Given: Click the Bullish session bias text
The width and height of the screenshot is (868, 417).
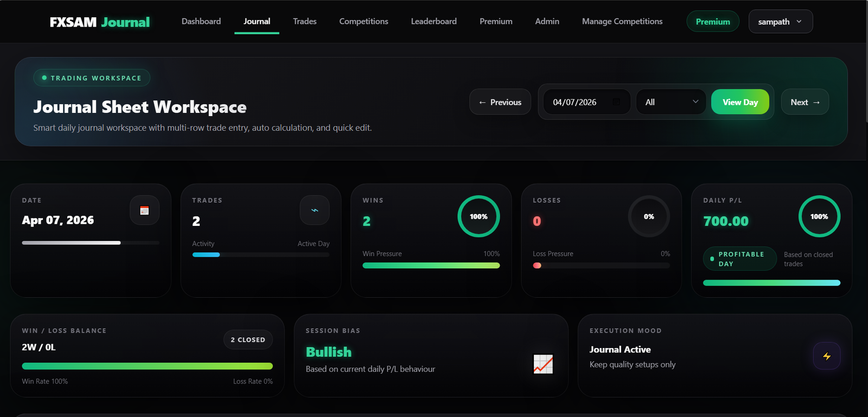Looking at the screenshot, I should pyautogui.click(x=329, y=352).
